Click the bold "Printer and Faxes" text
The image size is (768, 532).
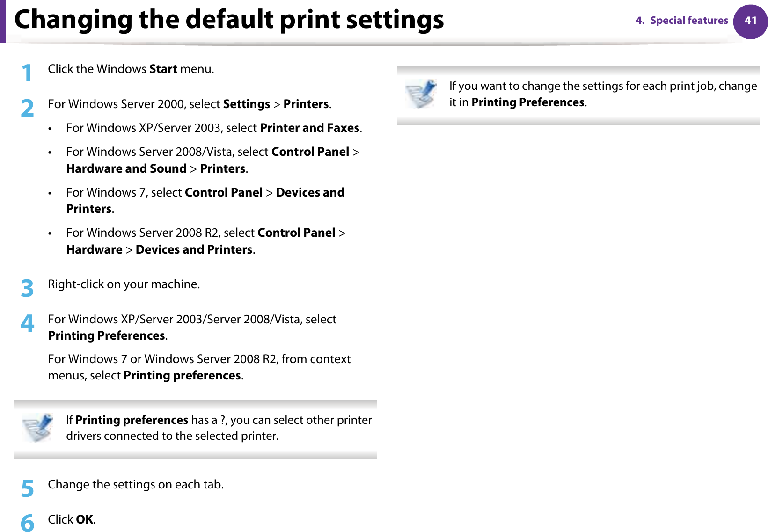tap(309, 128)
